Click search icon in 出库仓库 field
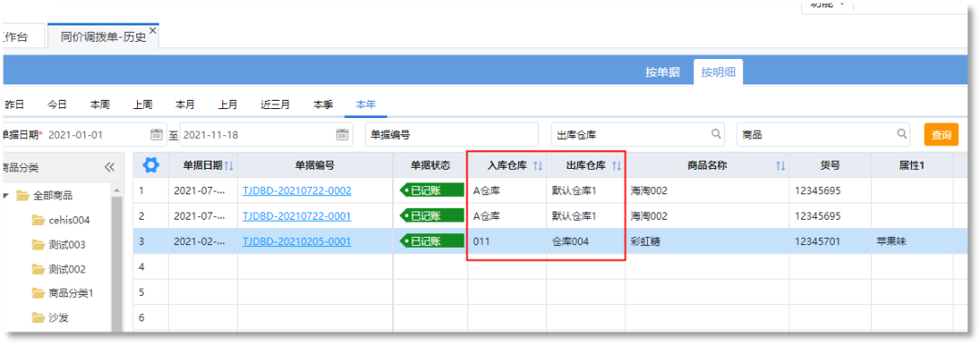This screenshot has height=345, width=980. pyautogui.click(x=716, y=133)
